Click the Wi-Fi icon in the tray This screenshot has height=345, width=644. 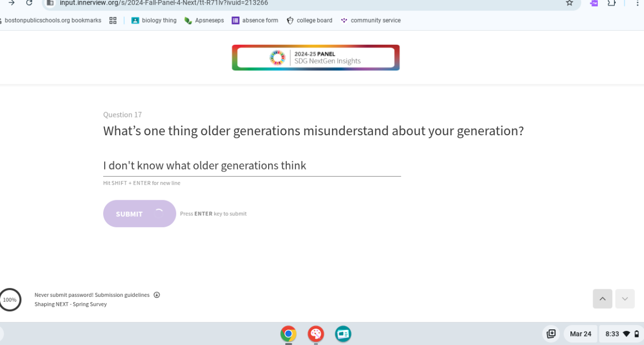(x=626, y=334)
